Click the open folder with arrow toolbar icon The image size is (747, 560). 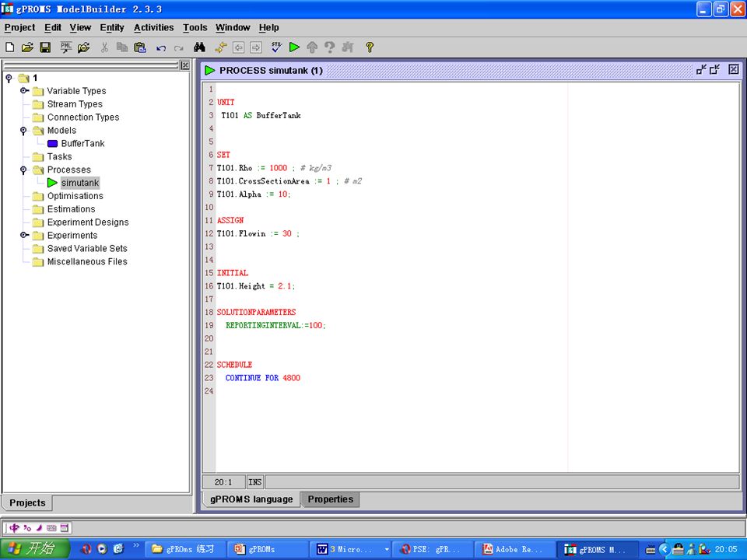[84, 47]
